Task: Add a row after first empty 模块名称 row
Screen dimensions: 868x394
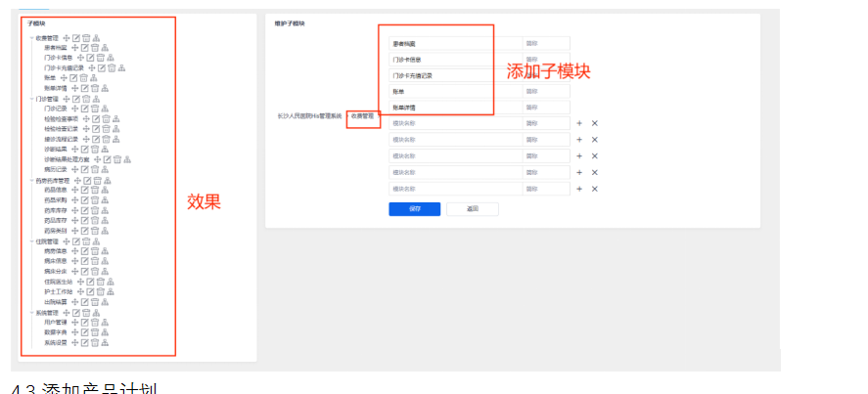Action: (579, 123)
